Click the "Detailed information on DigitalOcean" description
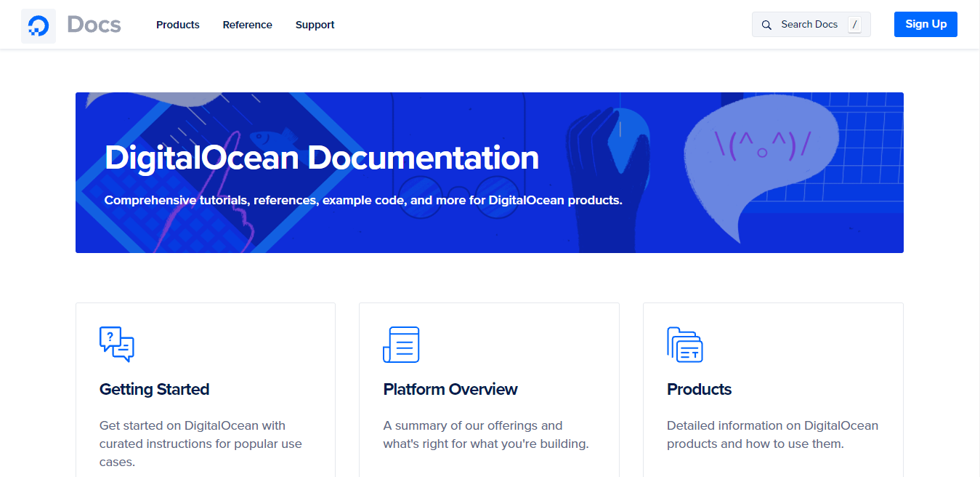Screen dimensions: 980x477 pyautogui.click(x=773, y=435)
